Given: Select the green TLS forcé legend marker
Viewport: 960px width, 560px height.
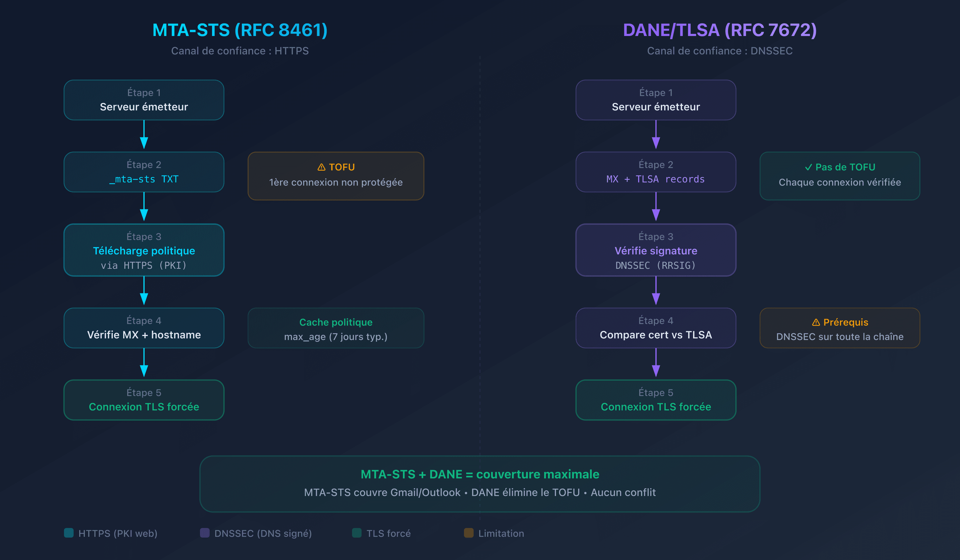Looking at the screenshot, I should [357, 533].
